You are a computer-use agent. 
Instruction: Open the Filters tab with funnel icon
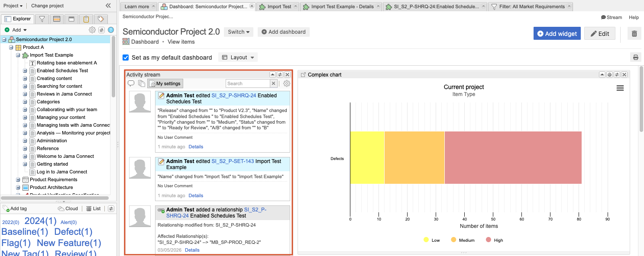[x=42, y=19]
